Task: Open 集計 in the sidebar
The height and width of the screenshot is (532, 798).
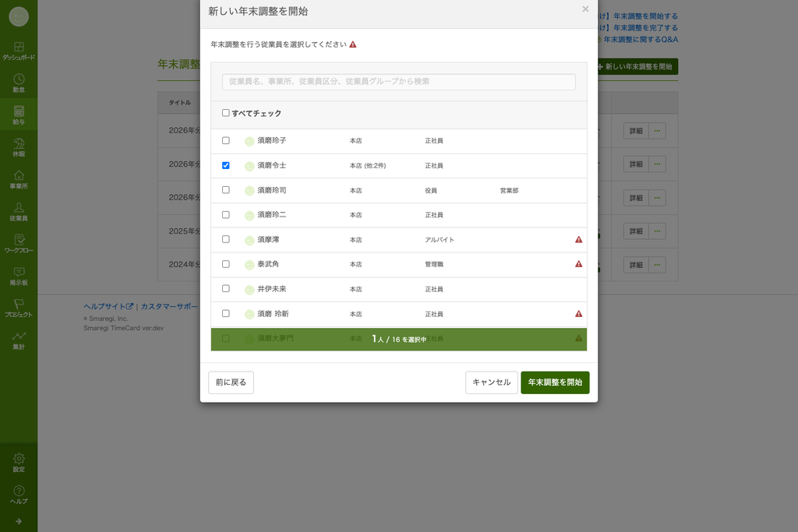Action: 19,340
